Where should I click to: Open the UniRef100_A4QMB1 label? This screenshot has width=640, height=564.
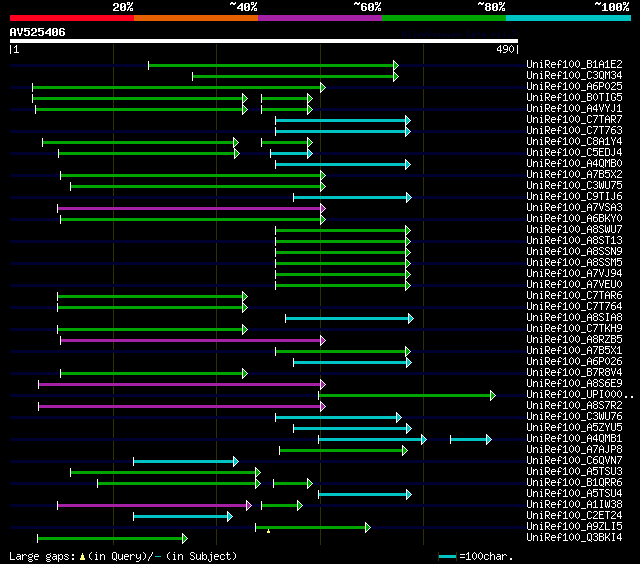574,439
